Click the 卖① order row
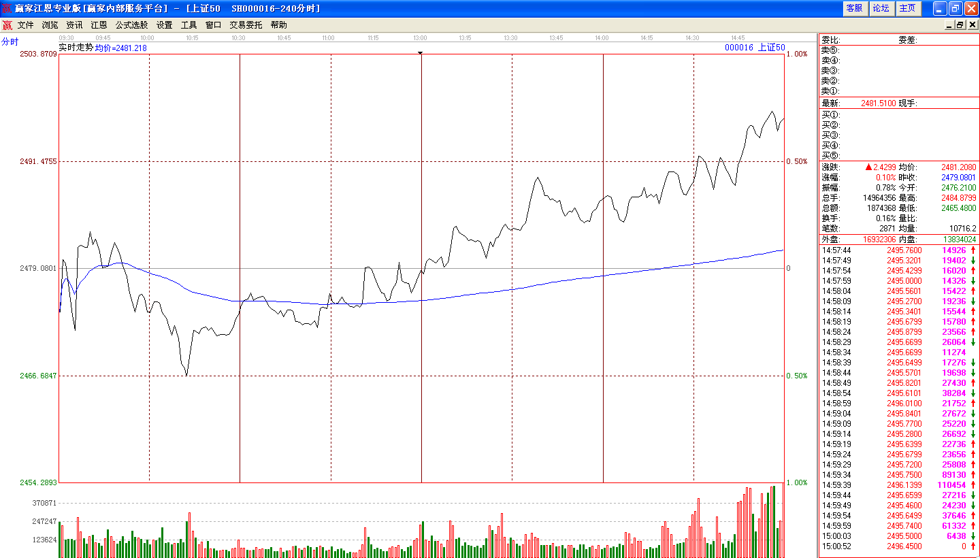The width and height of the screenshot is (980, 558). coord(899,91)
